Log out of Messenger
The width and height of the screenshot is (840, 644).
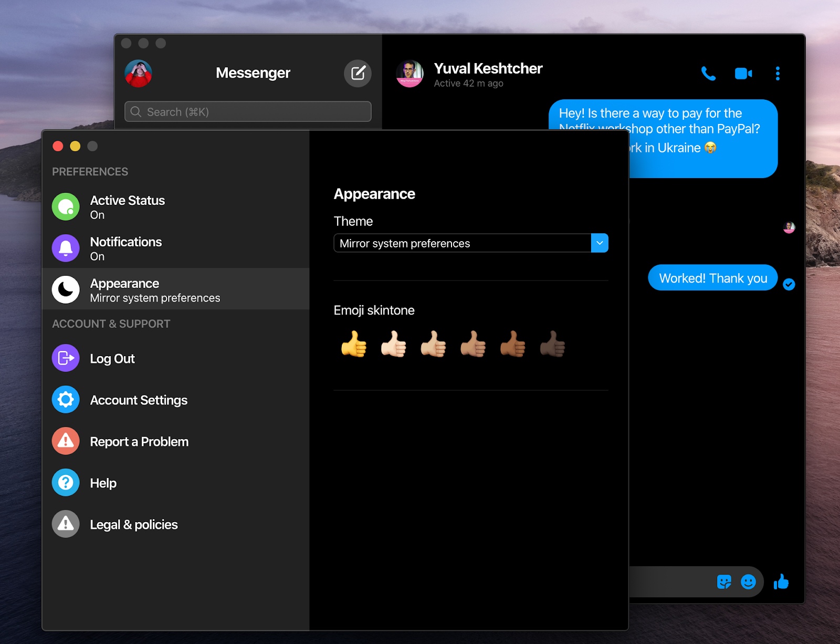[112, 358]
